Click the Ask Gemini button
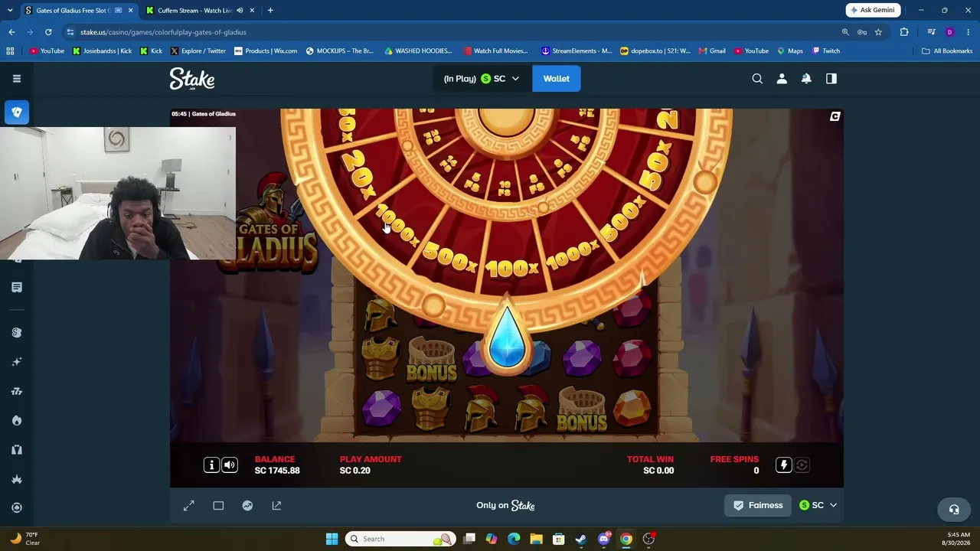980x551 pixels. (x=873, y=10)
